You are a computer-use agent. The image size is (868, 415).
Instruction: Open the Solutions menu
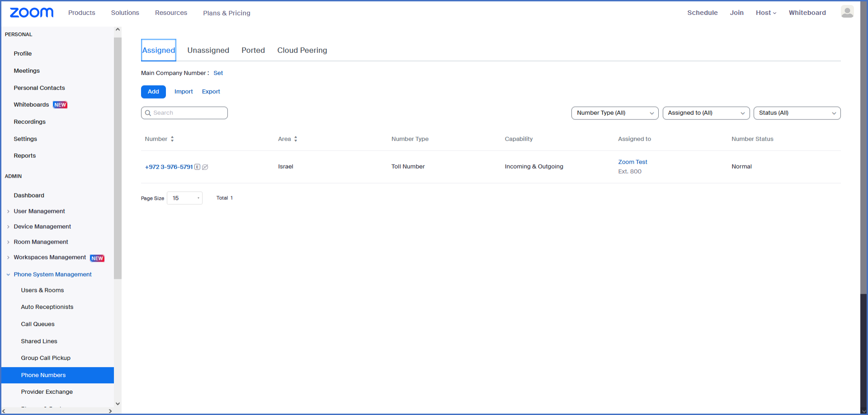125,13
